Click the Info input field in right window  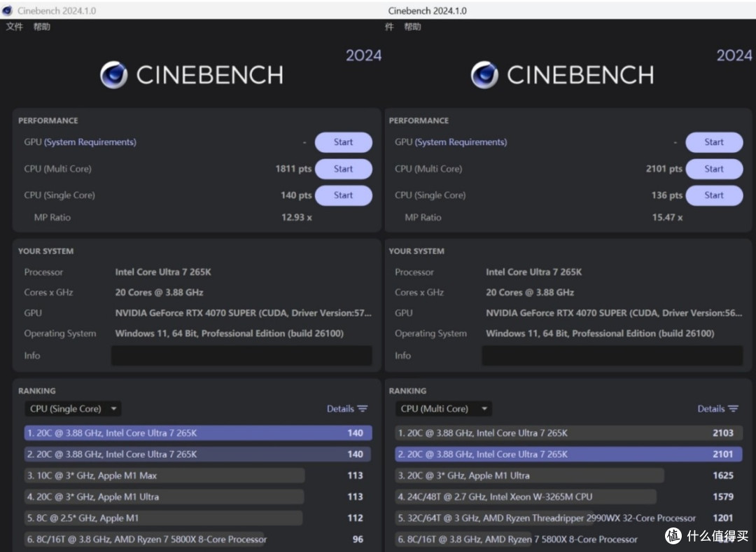tap(612, 356)
